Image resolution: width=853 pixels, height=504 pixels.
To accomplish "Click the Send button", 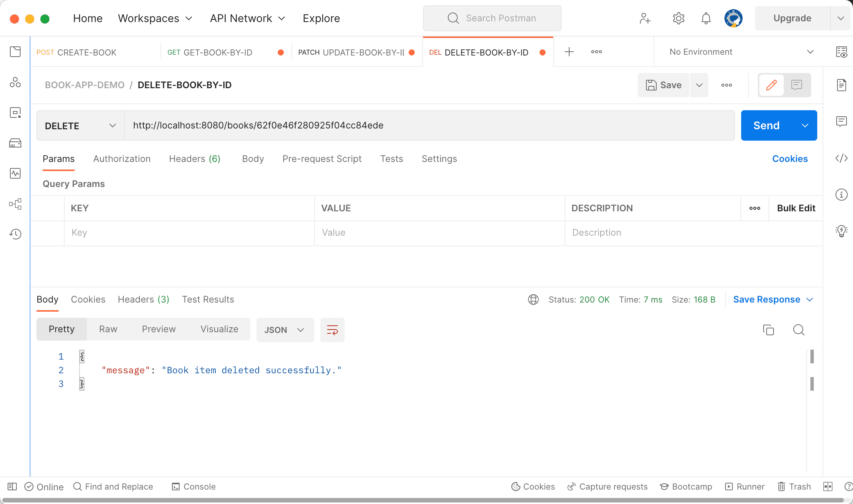I will [766, 125].
